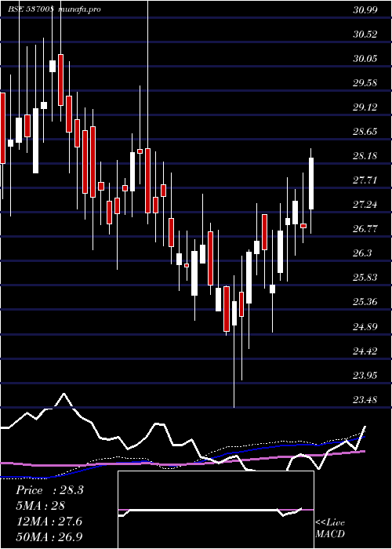Click the 25.83 price axis label

[365, 278]
